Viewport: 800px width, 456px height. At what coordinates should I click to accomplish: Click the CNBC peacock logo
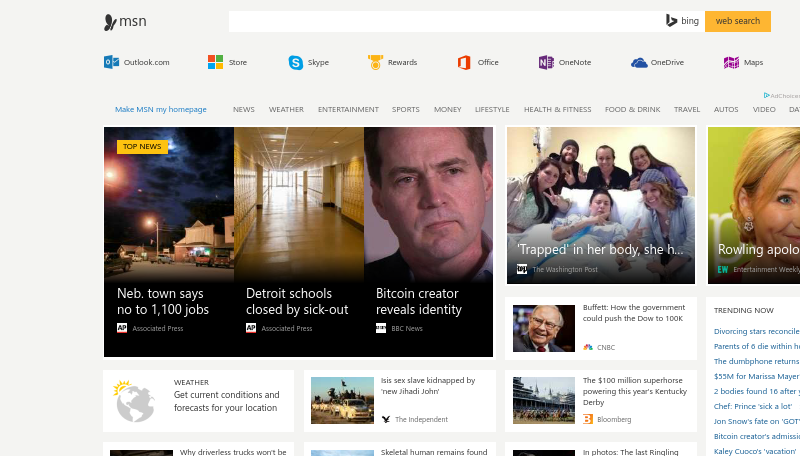(x=588, y=347)
